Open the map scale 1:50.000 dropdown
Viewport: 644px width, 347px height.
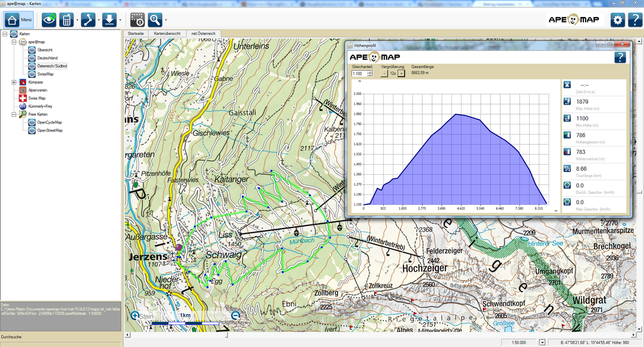click(x=542, y=342)
